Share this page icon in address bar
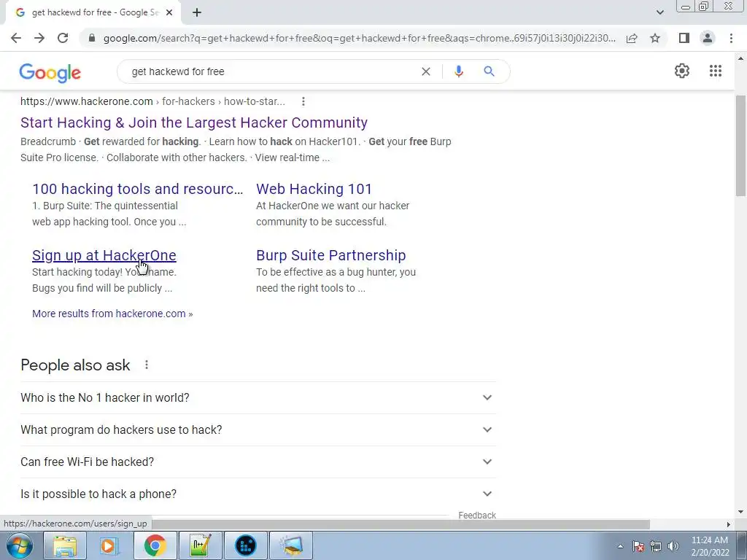 point(632,38)
